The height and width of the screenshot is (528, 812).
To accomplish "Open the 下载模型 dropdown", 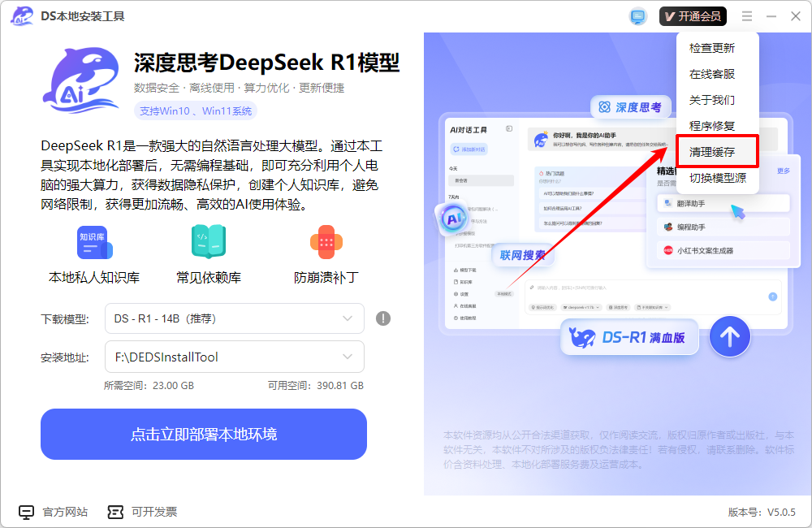I will (x=235, y=318).
